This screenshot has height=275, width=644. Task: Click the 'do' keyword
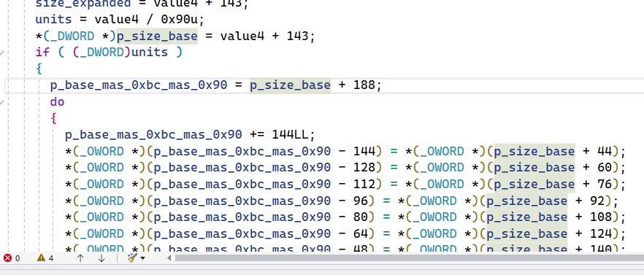(x=58, y=101)
